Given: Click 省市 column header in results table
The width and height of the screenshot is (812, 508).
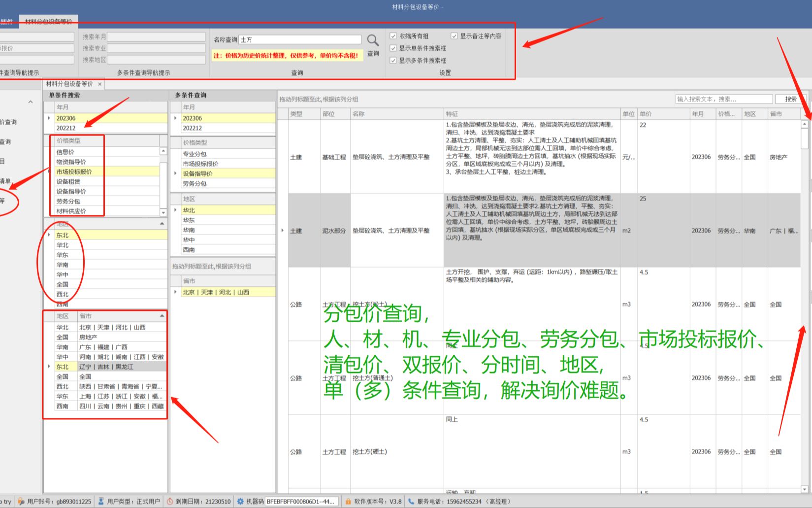Looking at the screenshot, I should (x=784, y=114).
